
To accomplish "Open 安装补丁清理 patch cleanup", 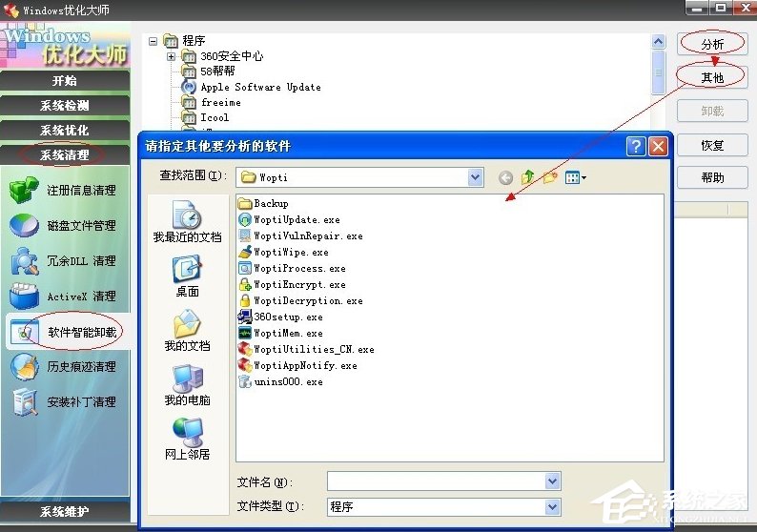I will coord(63,401).
